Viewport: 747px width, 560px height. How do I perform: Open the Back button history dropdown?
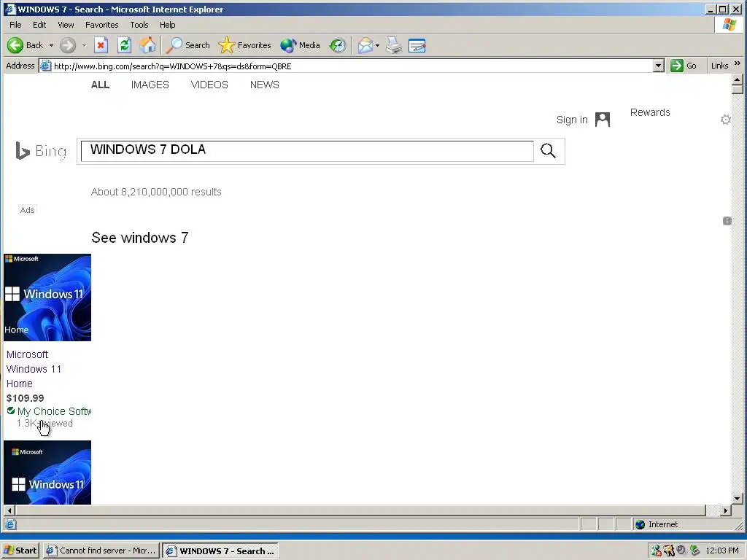tap(52, 45)
